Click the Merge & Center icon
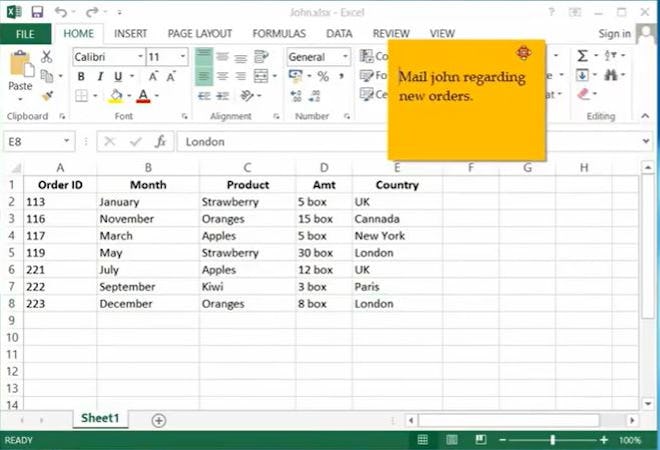Screen dimensions: 660x450 pyautogui.click(x=261, y=76)
